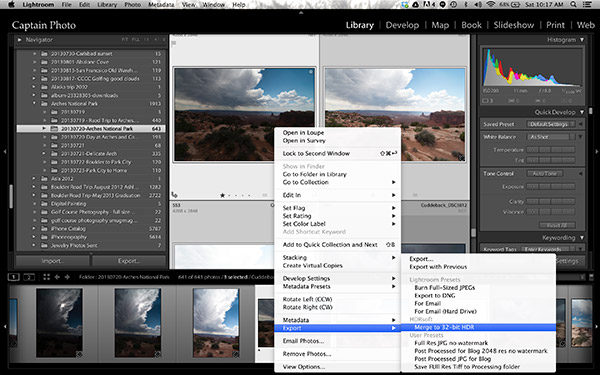Image resolution: width=600 pixels, height=375 pixels.
Task: Click the brightest cloud filmstrip thumbnail
Action: [216, 323]
